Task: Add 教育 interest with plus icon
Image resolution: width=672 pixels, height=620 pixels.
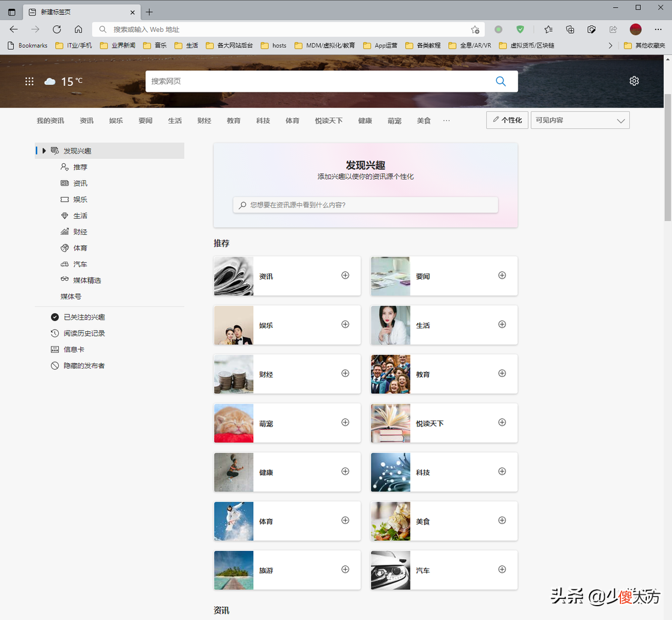Action: click(x=502, y=373)
